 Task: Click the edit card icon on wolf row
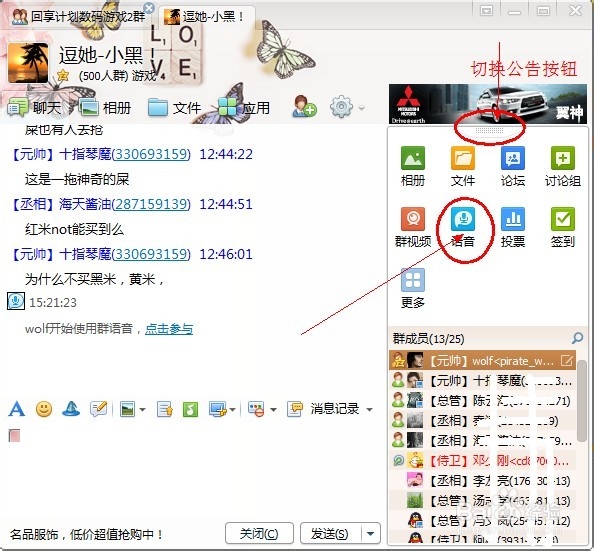pos(566,360)
